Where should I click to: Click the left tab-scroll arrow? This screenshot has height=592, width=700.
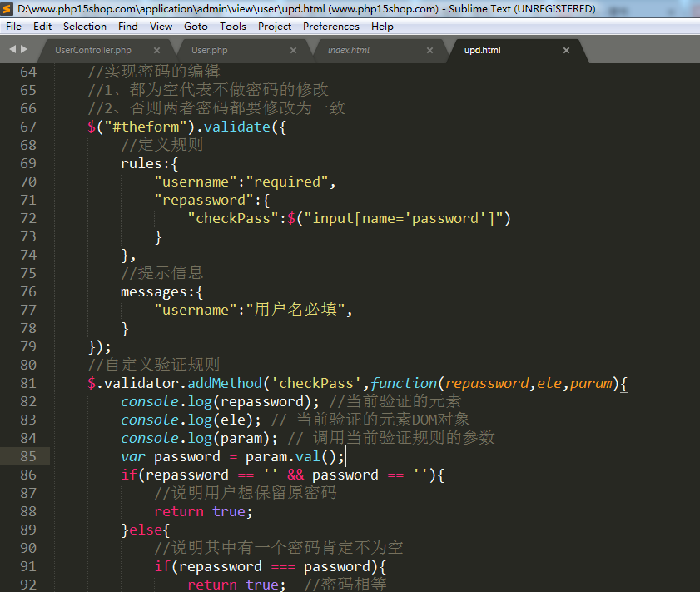point(12,50)
